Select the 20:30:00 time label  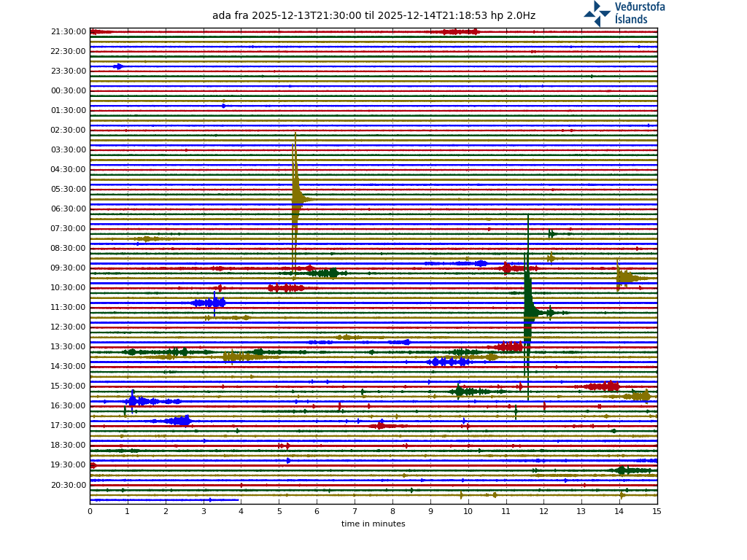[x=69, y=485]
